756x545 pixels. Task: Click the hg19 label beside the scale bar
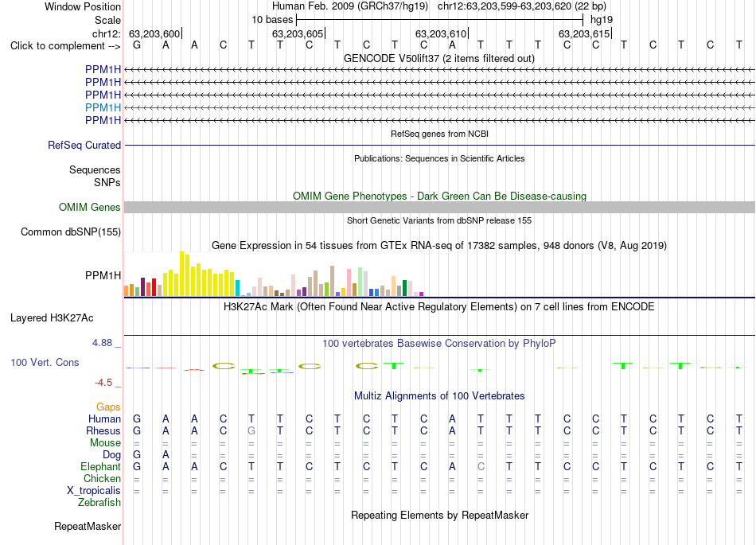[x=602, y=20]
